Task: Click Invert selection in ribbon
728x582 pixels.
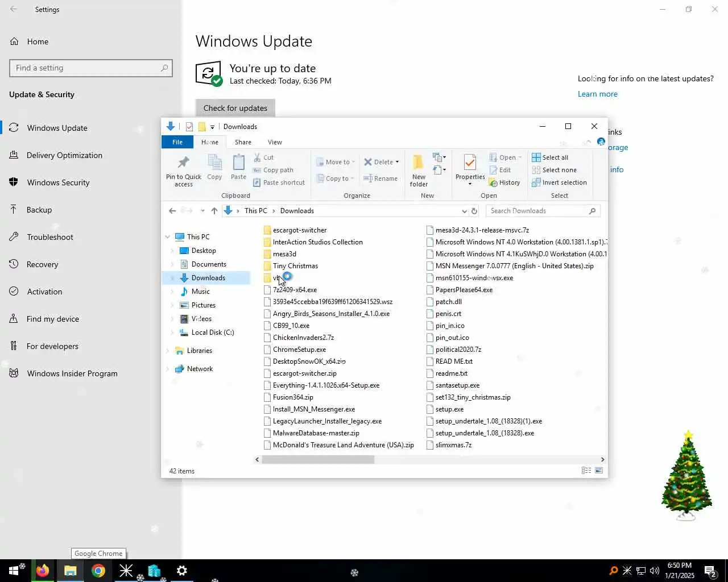Action: pyautogui.click(x=559, y=182)
